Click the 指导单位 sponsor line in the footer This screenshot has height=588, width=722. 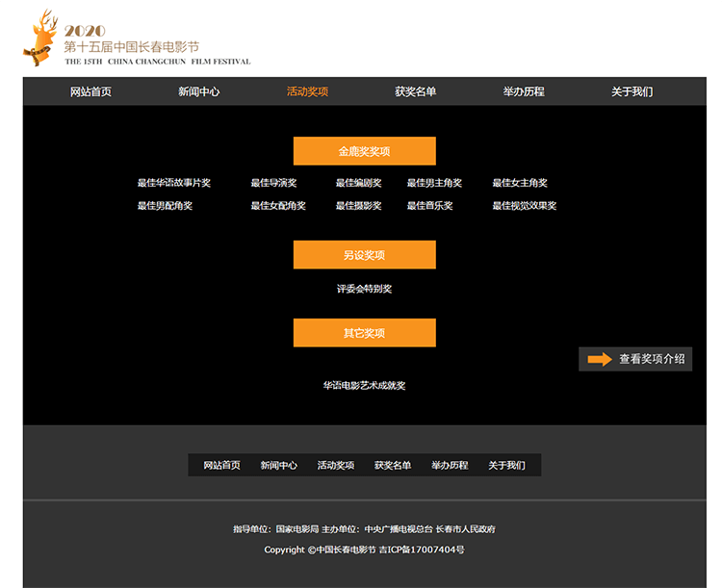point(364,529)
